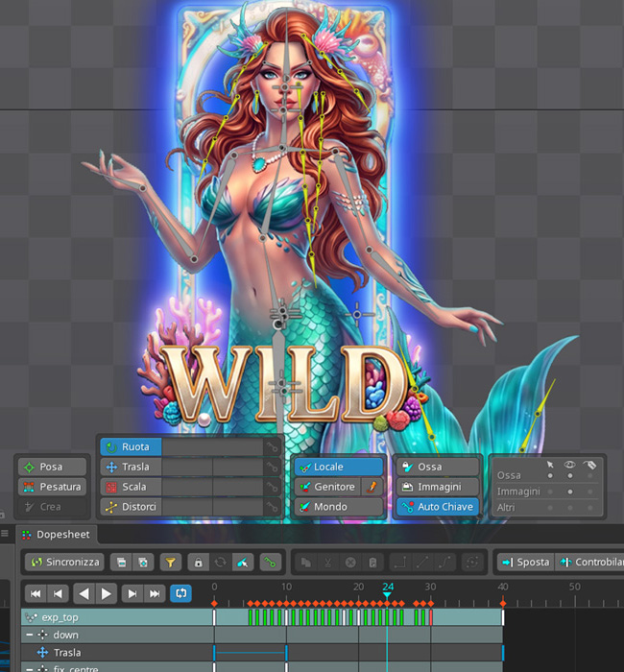This screenshot has width=624, height=672.
Task: Select the Posa tool
Action: [x=52, y=467]
